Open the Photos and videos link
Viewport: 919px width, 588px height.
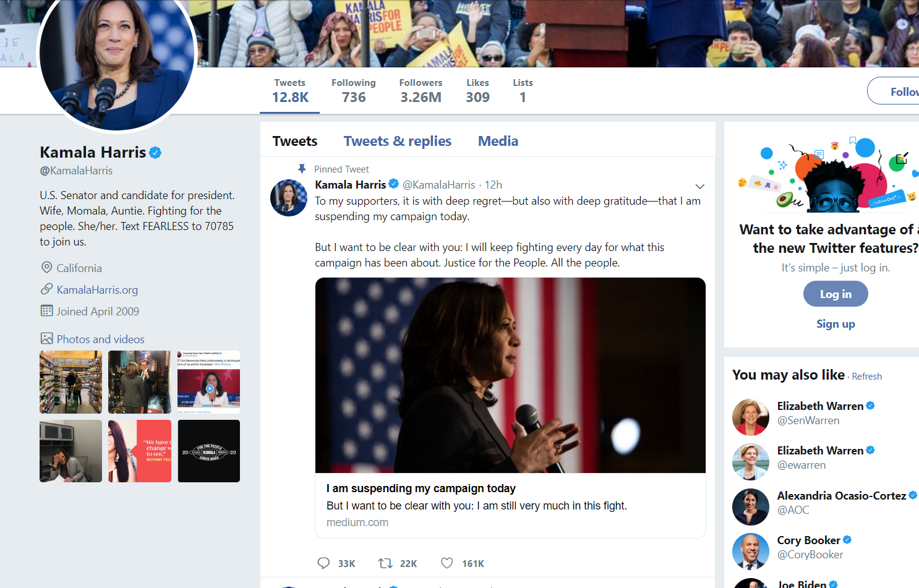100,339
